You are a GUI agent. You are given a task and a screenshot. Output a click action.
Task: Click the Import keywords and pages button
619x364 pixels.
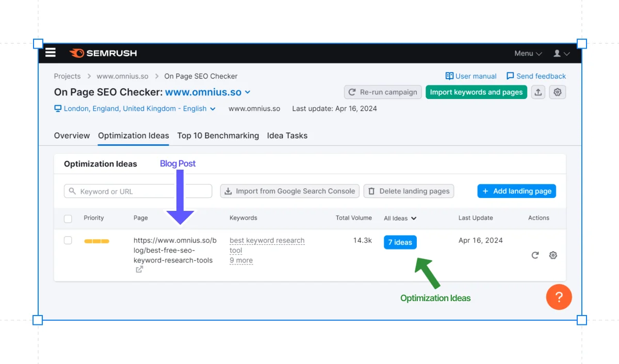[476, 92]
